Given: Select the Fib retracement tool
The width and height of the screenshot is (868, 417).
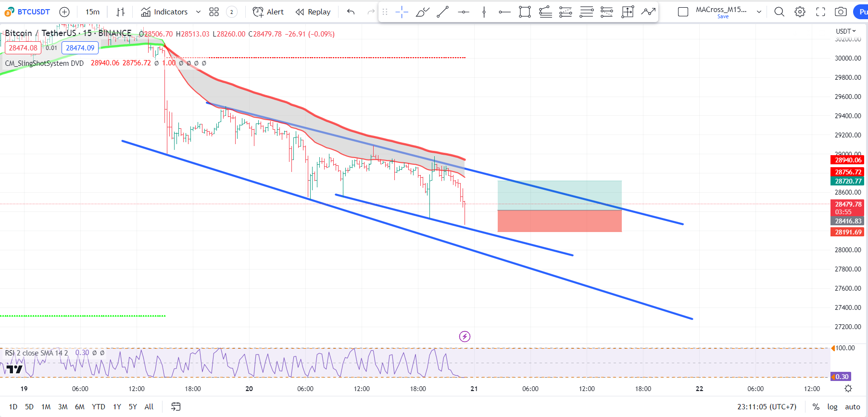Looking at the screenshot, I should [x=566, y=12].
